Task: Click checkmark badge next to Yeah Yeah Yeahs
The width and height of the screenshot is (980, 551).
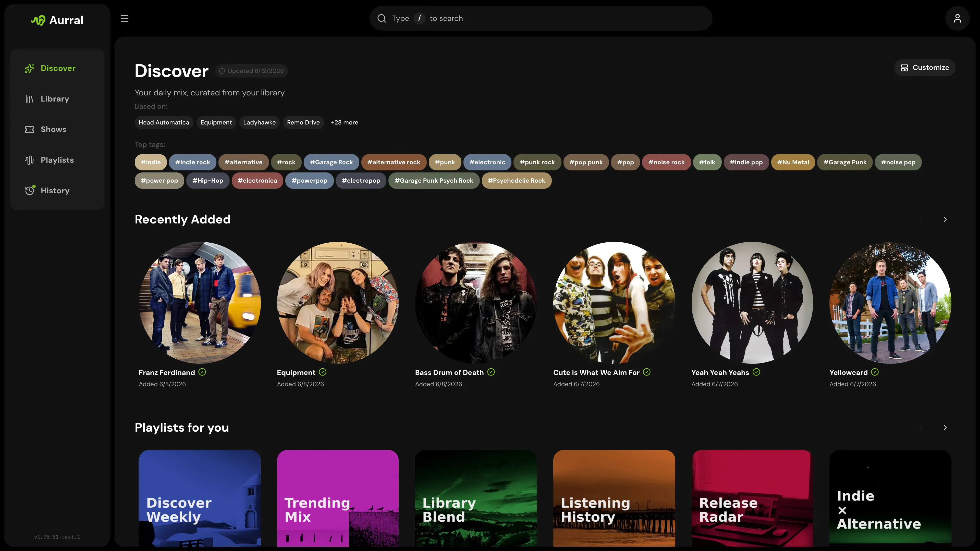Action: 756,372
